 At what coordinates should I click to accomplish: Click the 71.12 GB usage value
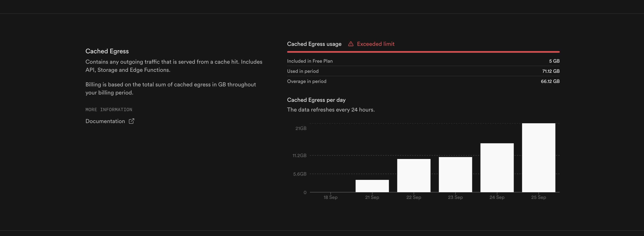551,71
